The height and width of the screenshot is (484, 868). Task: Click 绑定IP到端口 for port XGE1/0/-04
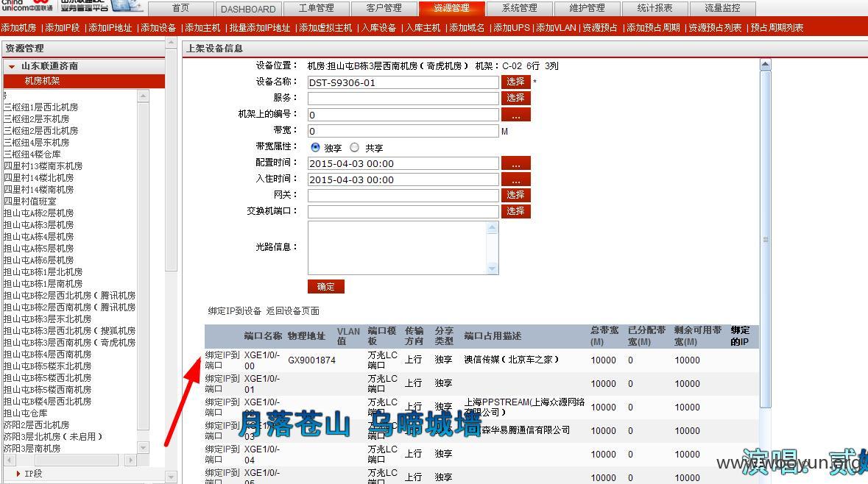[222, 454]
